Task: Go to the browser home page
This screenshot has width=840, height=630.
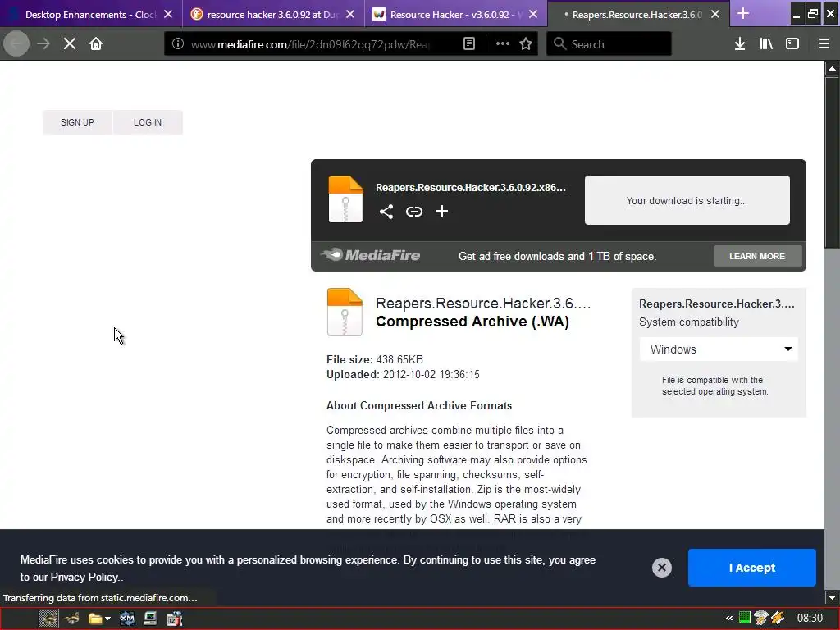Action: coord(96,44)
